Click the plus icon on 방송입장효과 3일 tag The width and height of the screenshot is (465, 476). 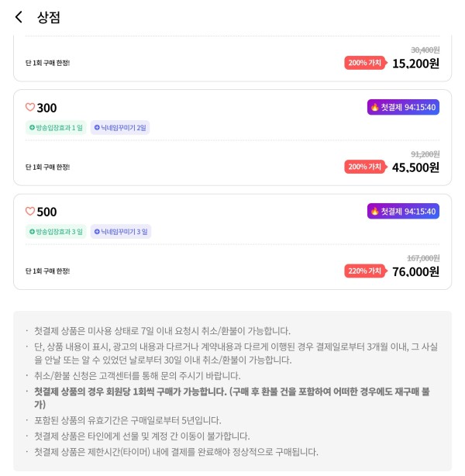pos(32,232)
